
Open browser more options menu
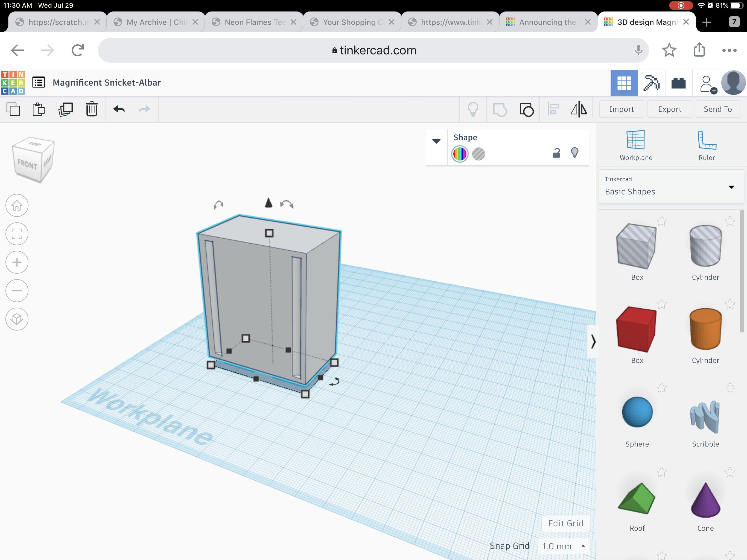729,50
